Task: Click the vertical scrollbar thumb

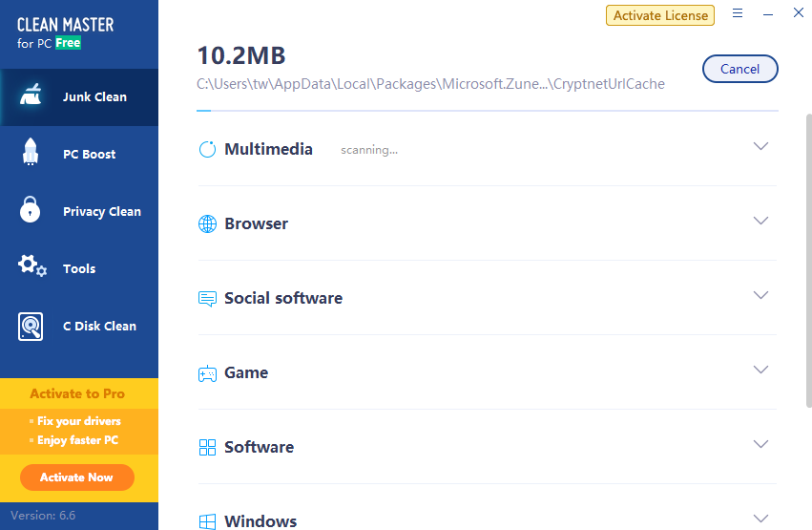Action: pyautogui.click(x=808, y=261)
